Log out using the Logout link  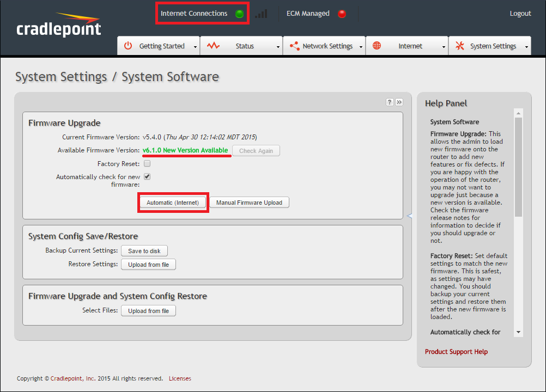(x=520, y=14)
